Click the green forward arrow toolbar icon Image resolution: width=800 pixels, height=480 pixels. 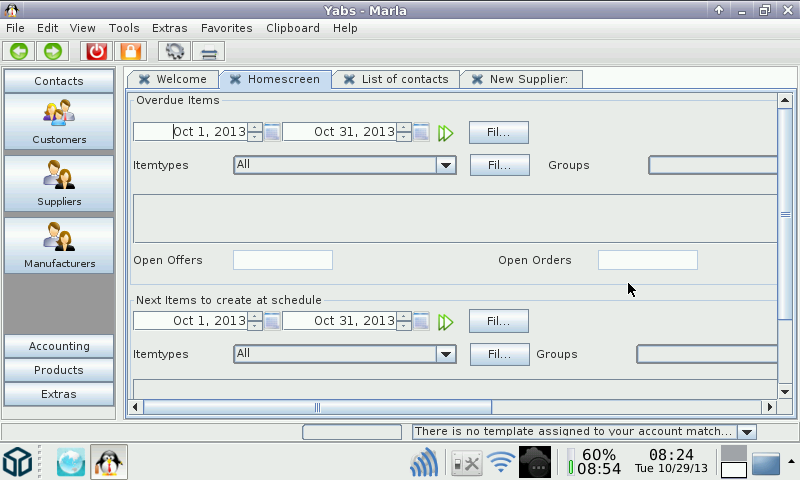(x=53, y=52)
